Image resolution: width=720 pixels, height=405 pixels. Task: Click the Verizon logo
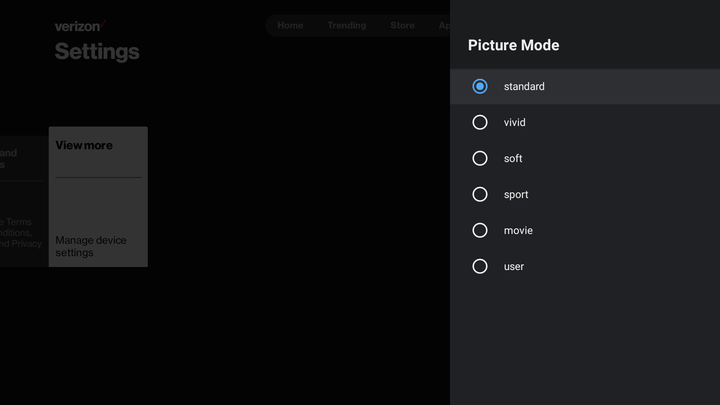[80, 26]
